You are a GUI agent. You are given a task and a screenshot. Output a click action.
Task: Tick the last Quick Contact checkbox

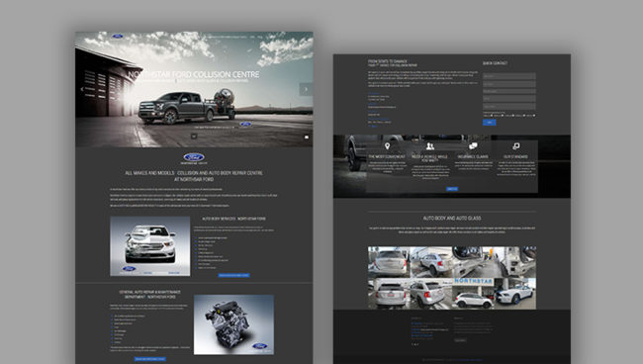[534, 116]
